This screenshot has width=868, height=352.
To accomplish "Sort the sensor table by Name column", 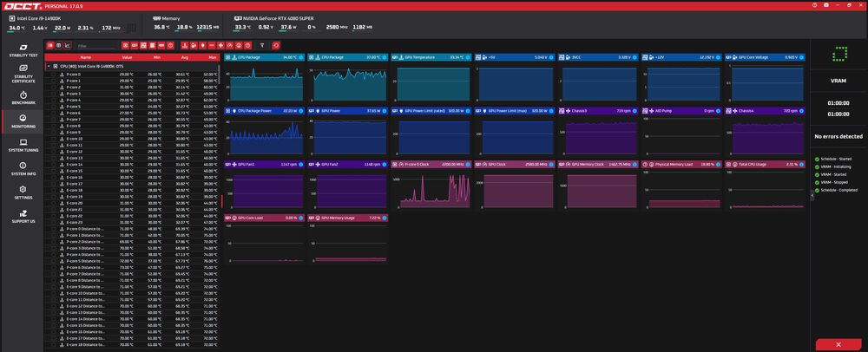I will pos(86,57).
